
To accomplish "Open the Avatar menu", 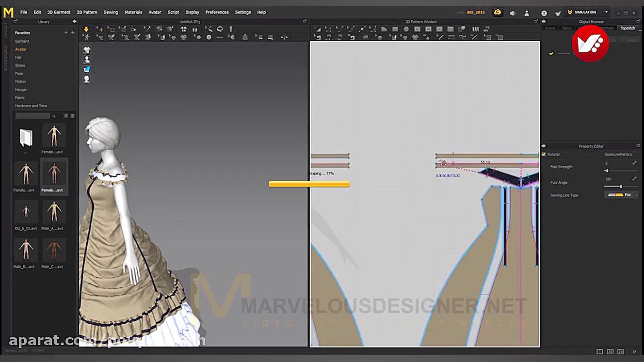I will [155, 12].
